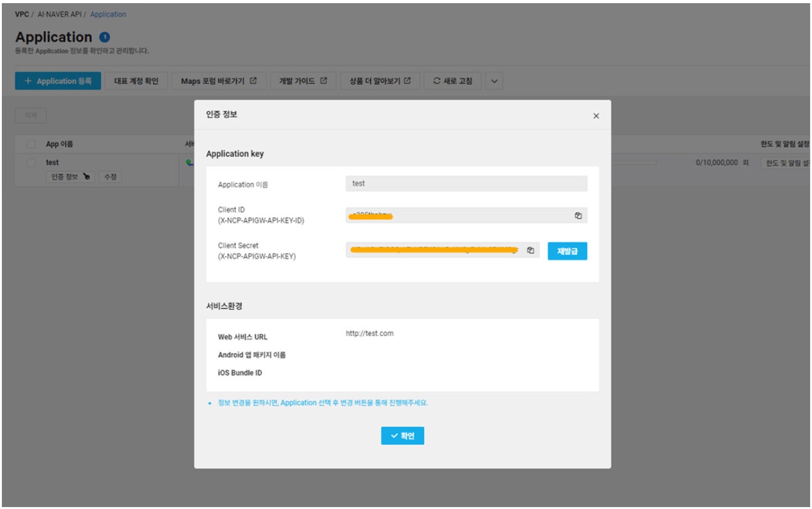
Task: Click the usage progress bar in test row
Action: point(633,162)
